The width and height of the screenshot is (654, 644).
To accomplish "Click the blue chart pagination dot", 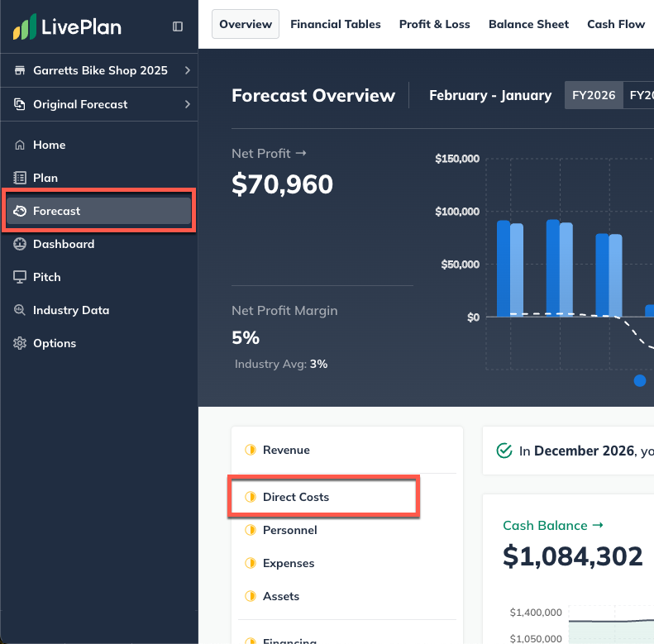I will (639, 380).
